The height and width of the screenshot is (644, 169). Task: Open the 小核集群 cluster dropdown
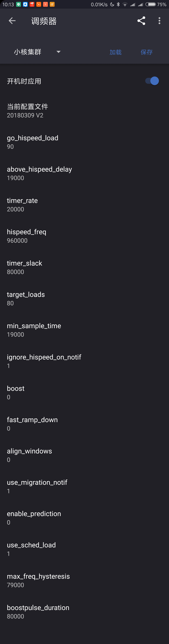click(x=36, y=52)
